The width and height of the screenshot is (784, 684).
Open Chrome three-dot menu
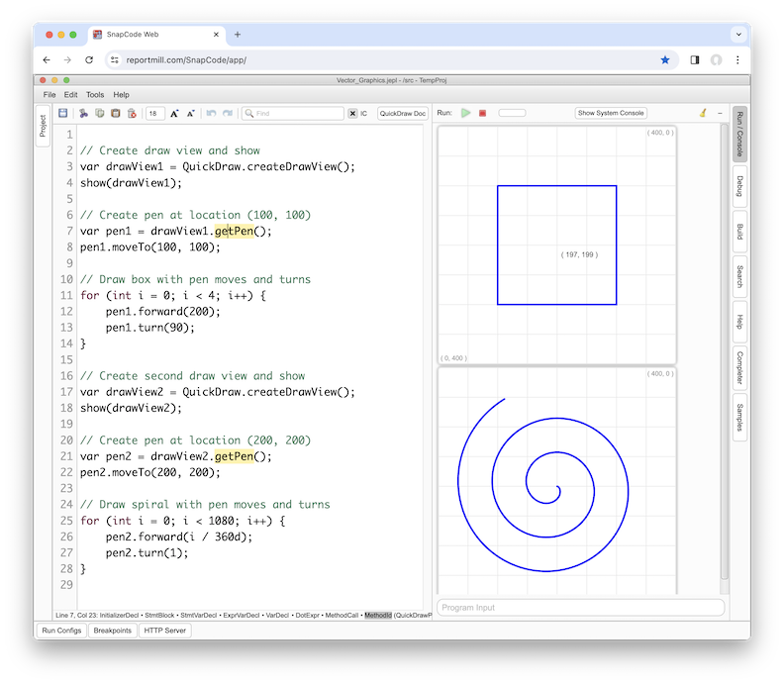737,60
